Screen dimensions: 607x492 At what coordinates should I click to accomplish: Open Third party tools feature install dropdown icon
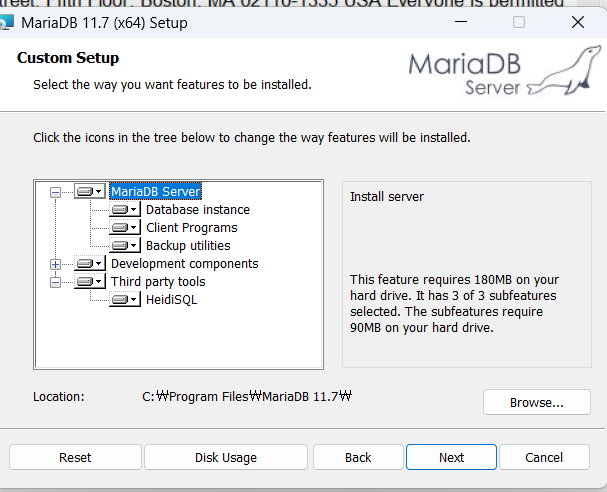(89, 282)
